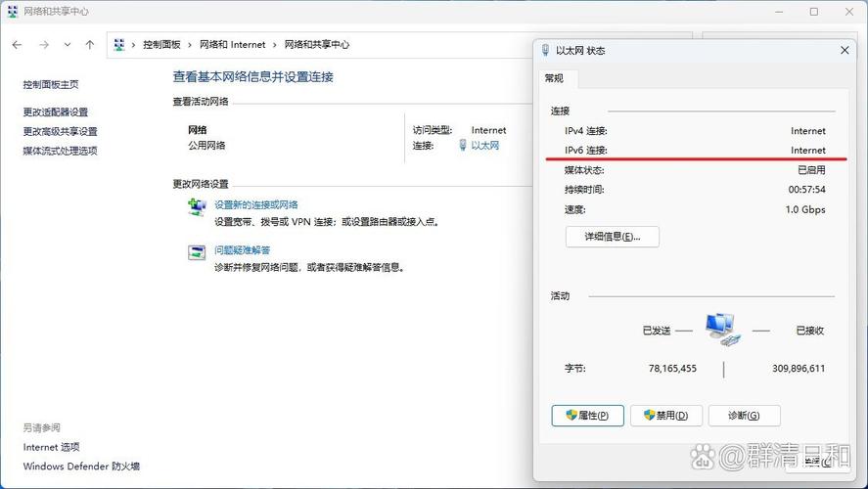Open 问题疑难解答 link
This screenshot has width=868, height=489.
point(243,250)
